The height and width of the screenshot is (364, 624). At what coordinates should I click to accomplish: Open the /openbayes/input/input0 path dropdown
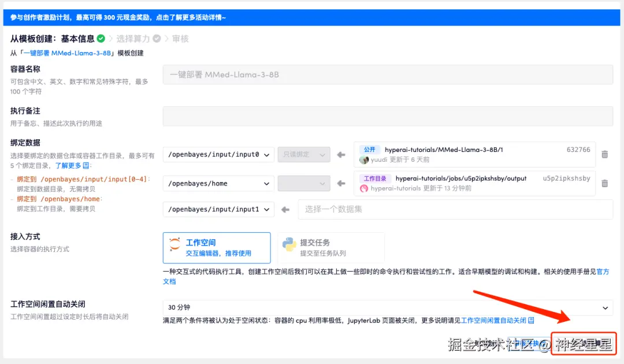click(218, 154)
